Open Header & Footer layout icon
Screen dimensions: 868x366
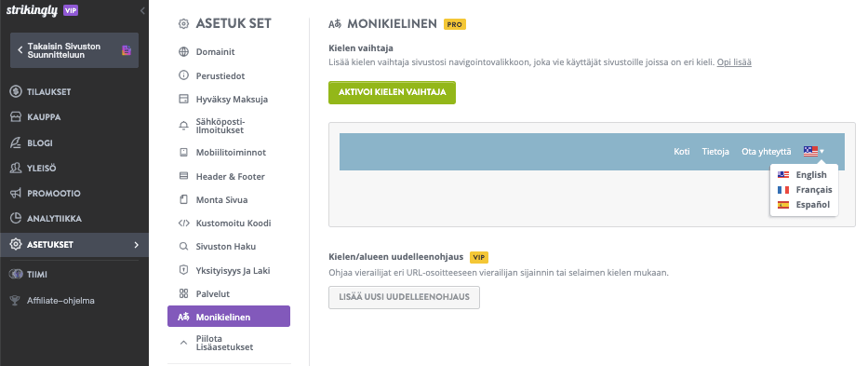tap(184, 176)
